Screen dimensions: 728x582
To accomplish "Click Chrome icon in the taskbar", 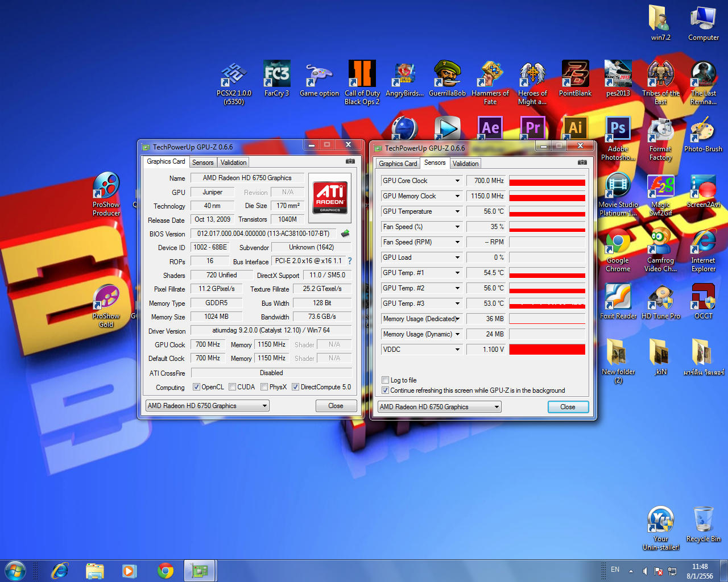I will coord(166,570).
